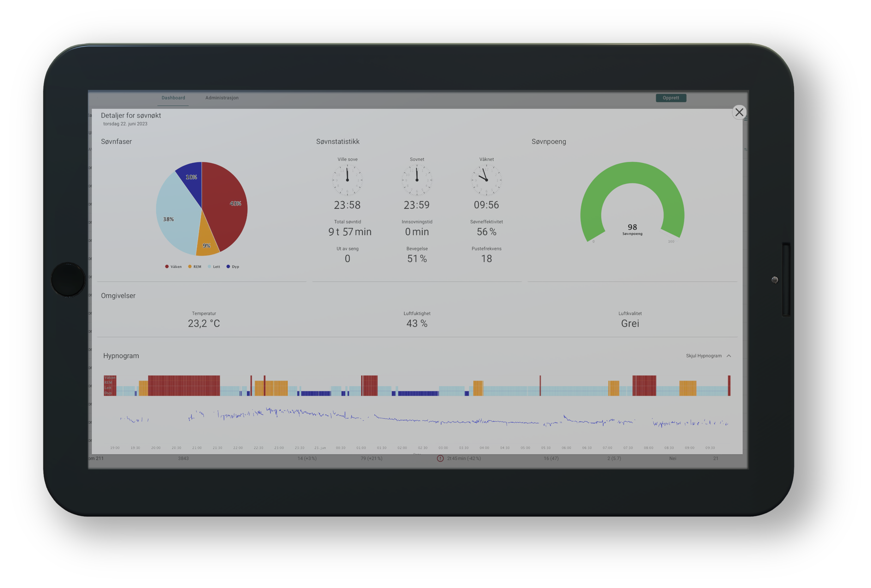Viewport: 871px width, 588px height.
Task: Click the chevron next to Skjul Hypnogram
Action: pos(729,356)
